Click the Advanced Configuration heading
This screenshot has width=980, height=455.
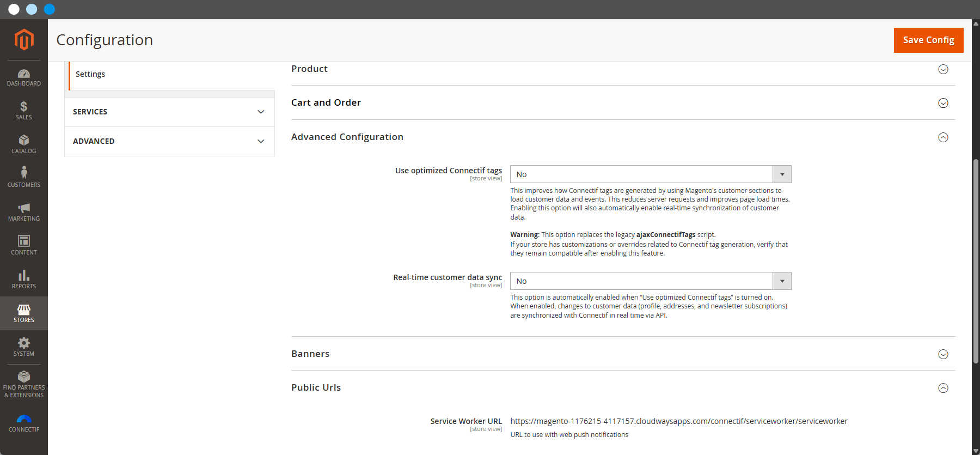[347, 137]
